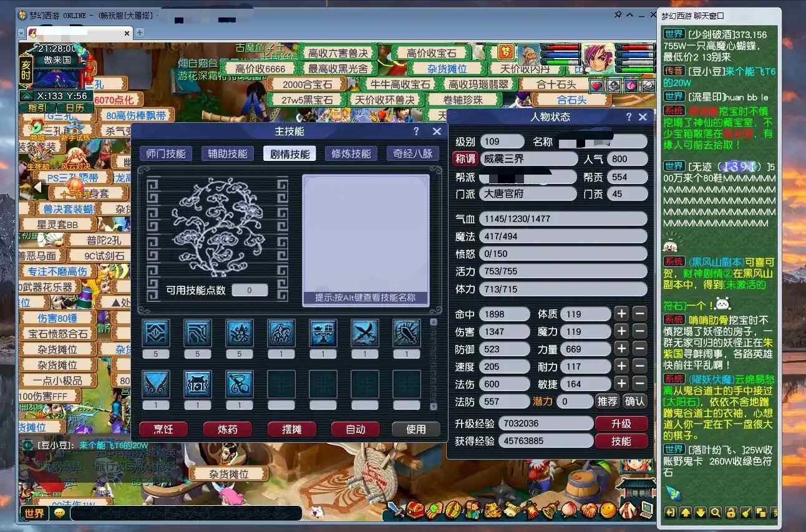Open the red treasure chest inventory icon
Screen dimensions: 806x532
coord(414,510)
